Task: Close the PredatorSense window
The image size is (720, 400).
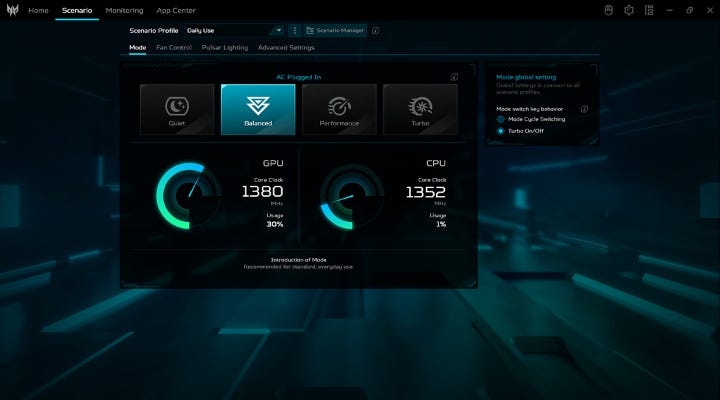Action: (x=710, y=10)
